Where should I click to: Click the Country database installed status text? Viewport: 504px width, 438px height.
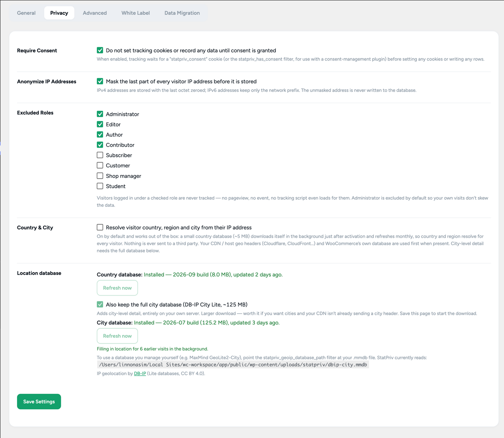coord(213,275)
